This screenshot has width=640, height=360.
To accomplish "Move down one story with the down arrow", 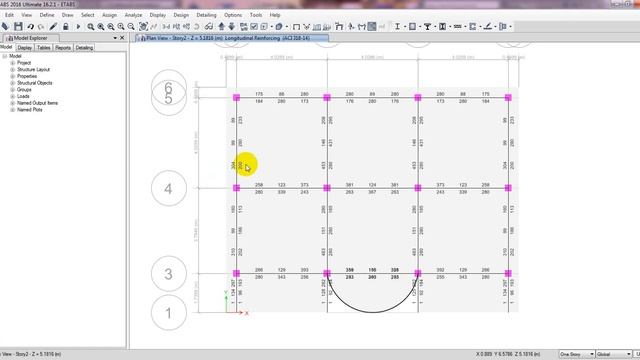I will 231,27.
